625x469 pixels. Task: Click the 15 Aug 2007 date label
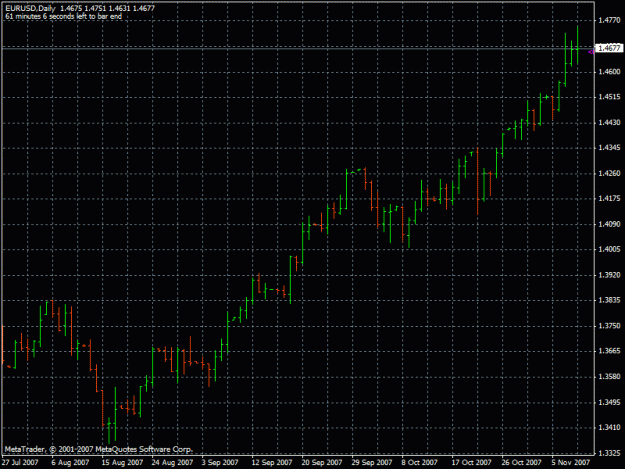[x=122, y=462]
